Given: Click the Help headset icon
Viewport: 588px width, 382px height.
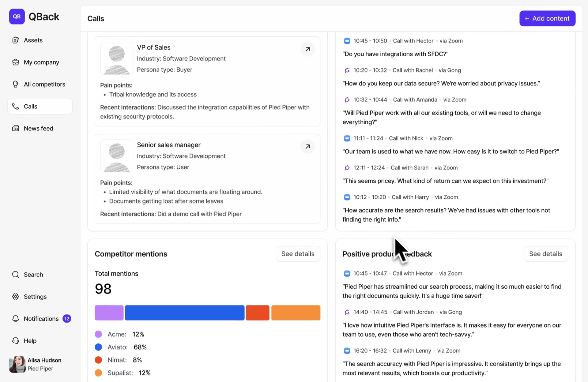Looking at the screenshot, I should [x=16, y=341].
